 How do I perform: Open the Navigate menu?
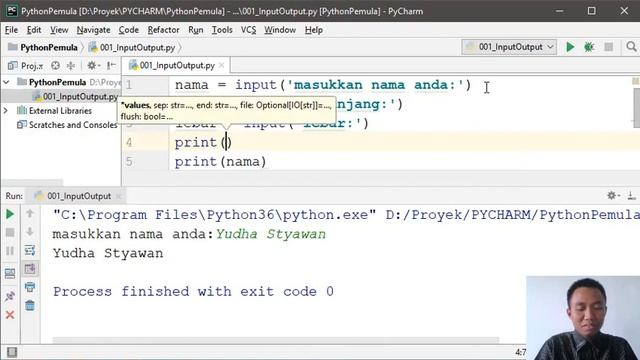(x=93, y=30)
